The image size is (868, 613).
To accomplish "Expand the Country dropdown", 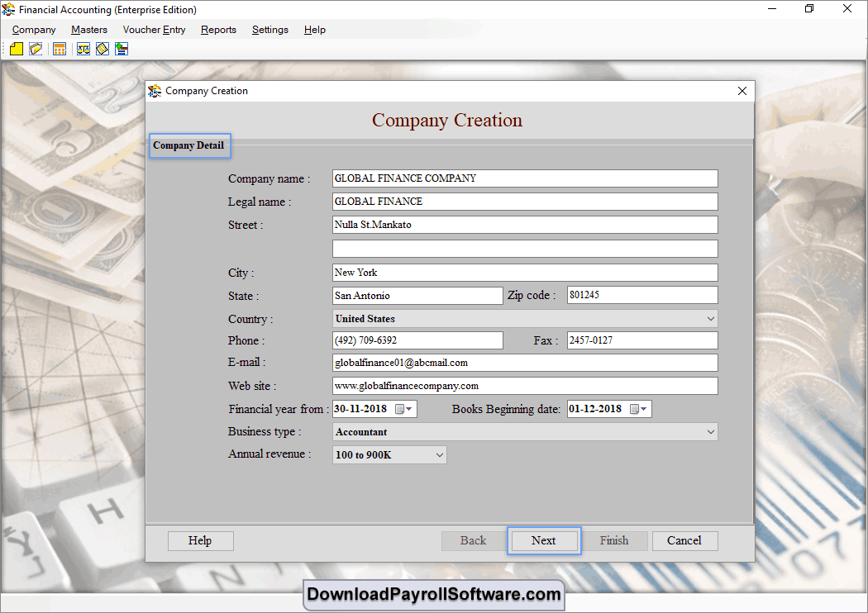I will pyautogui.click(x=710, y=319).
